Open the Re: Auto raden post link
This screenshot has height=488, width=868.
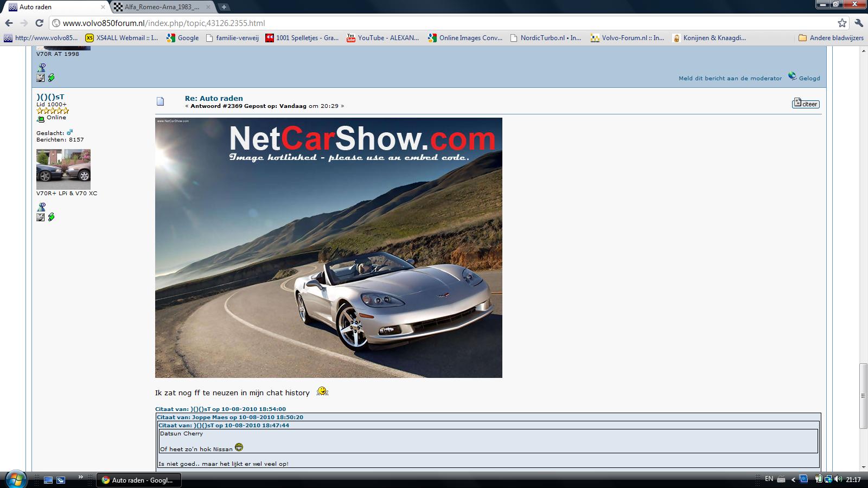pos(214,98)
